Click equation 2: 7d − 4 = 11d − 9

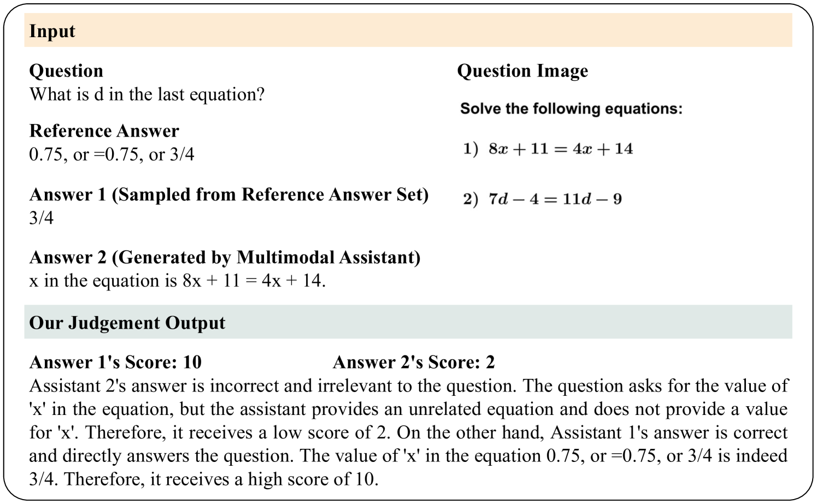[543, 199]
